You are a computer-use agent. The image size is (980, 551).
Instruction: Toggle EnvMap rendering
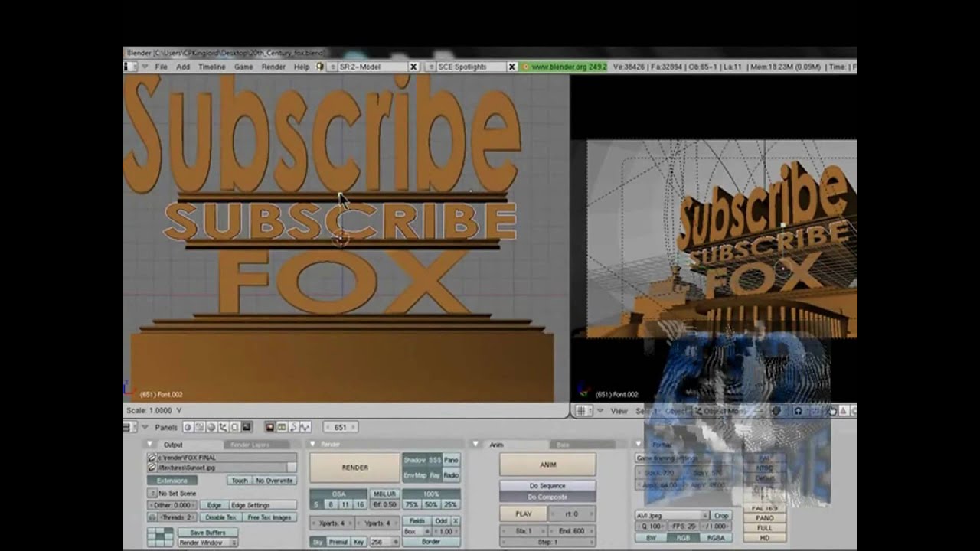coord(414,475)
